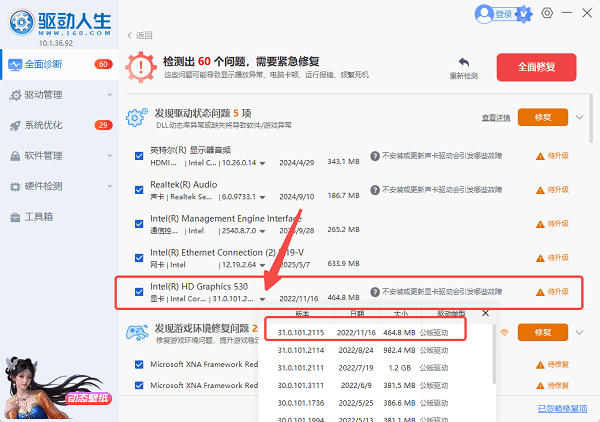The width and height of the screenshot is (600, 422).
Task: Click the 驱动管理 gear icon
Action: 15,95
